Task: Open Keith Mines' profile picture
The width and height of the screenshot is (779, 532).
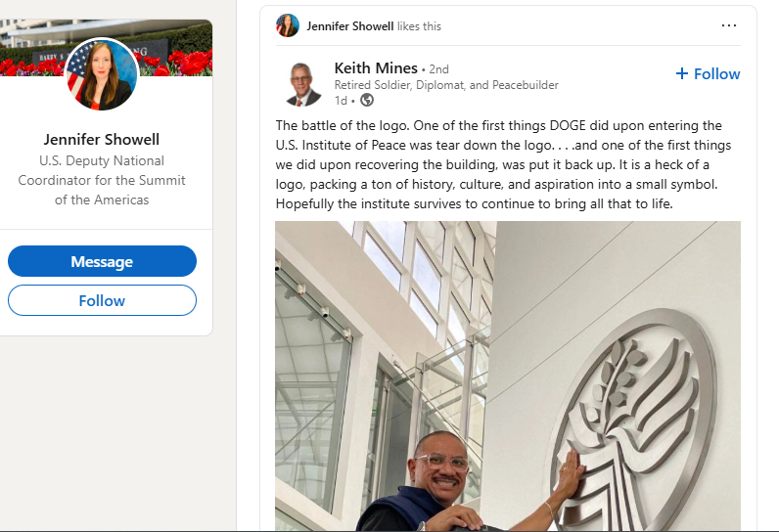Action: (303, 84)
